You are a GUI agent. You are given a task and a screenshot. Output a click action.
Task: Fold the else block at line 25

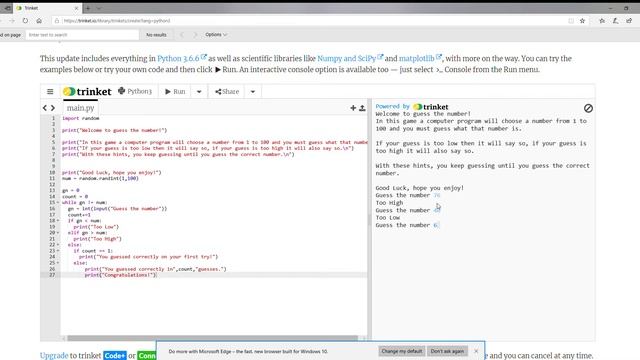58,263
